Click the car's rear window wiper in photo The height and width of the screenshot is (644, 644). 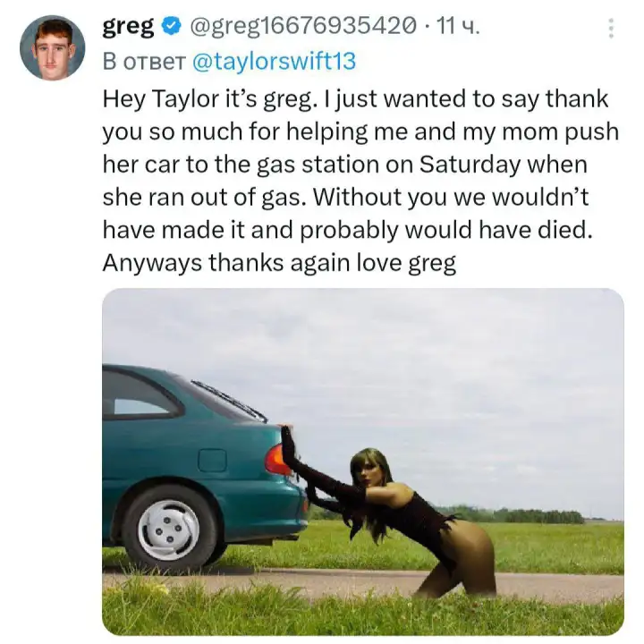pos(228,398)
